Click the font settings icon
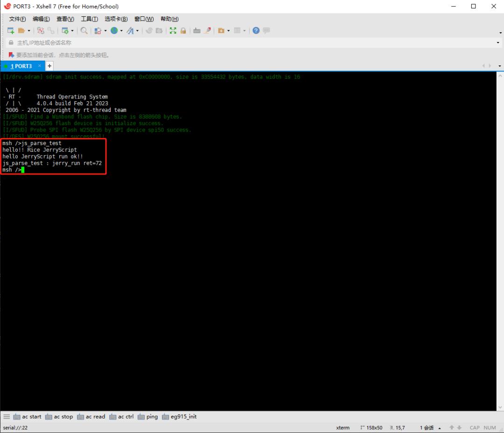 click(x=130, y=30)
